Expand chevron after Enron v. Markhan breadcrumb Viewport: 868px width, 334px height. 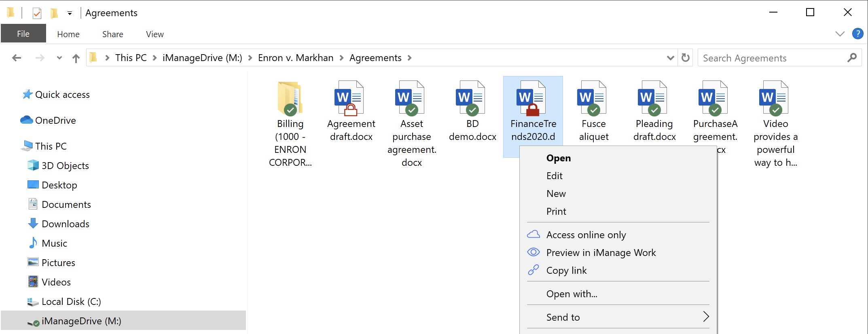click(342, 58)
